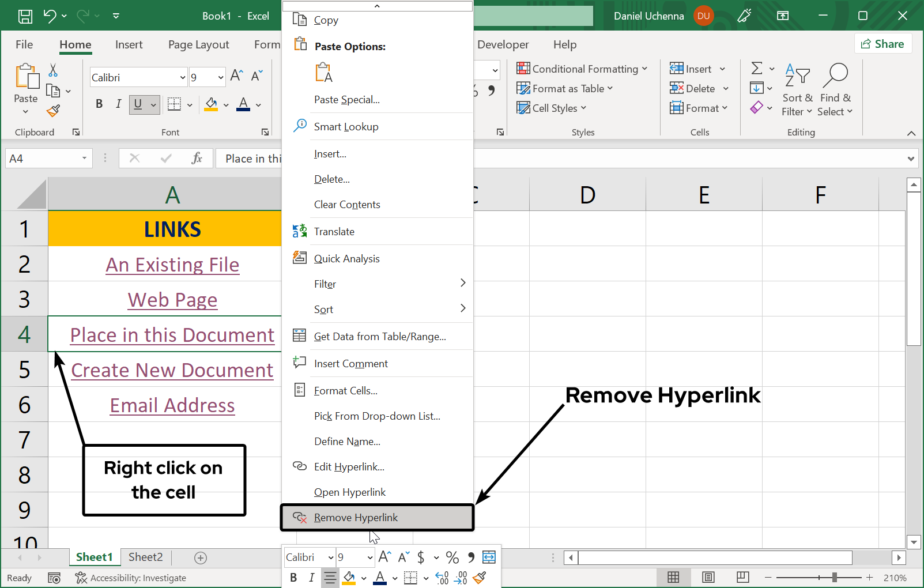Click the Format Painter brush in Clipboard group
The height and width of the screenshot is (588, 924).
point(54,111)
